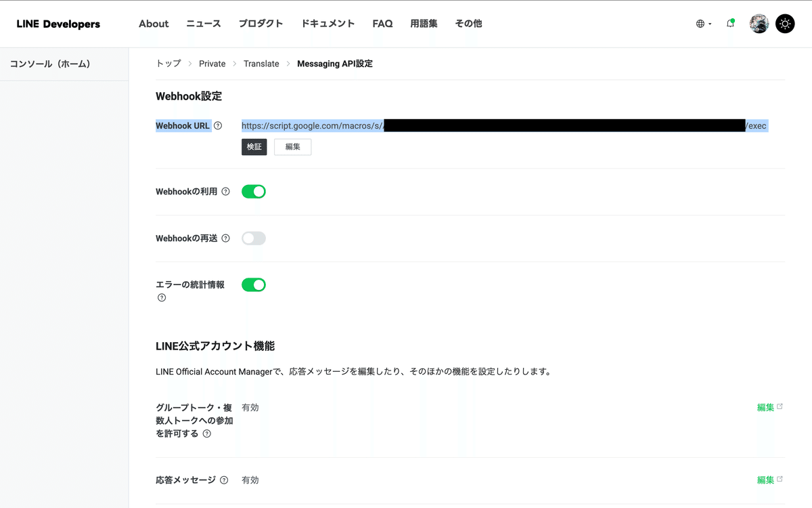The image size is (812, 508).
Task: Open the About menu
Action: click(x=154, y=24)
